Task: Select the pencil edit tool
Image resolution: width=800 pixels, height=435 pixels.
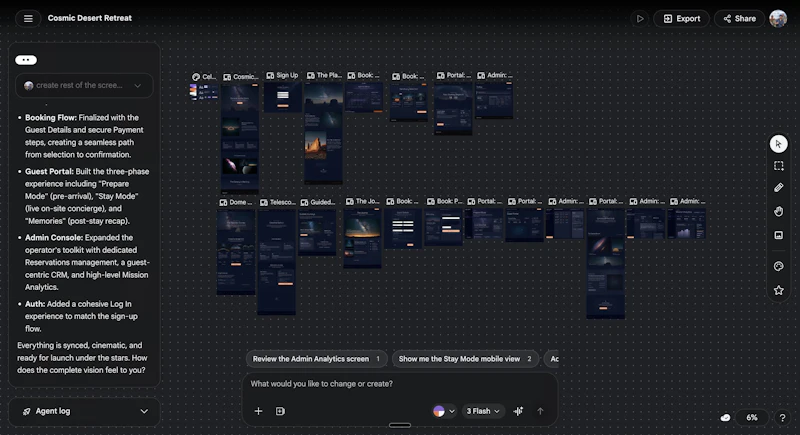Action: click(778, 188)
